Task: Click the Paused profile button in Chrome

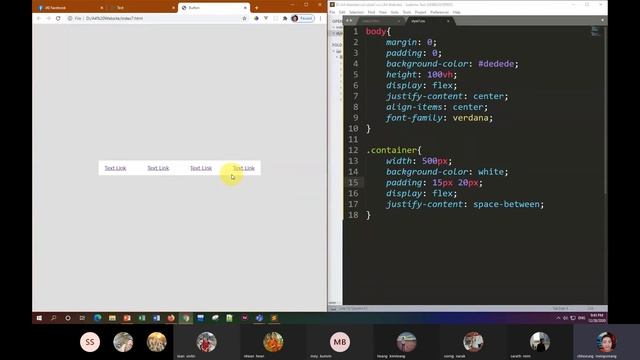Action: pyautogui.click(x=303, y=18)
